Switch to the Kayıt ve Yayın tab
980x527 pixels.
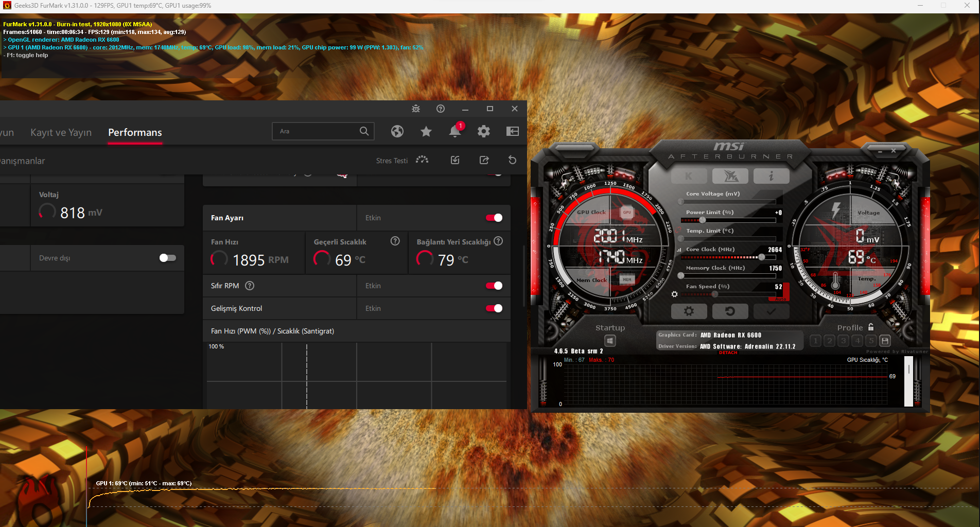point(61,132)
